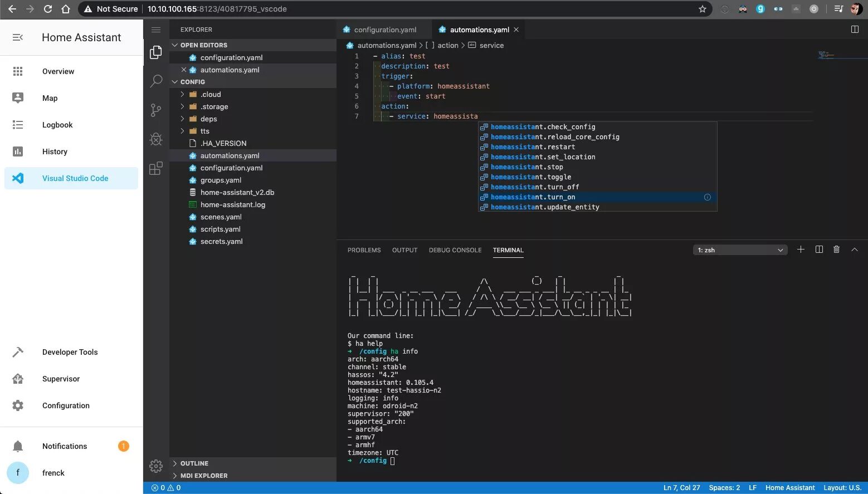
Task: Bookmark this page with star icon
Action: click(x=702, y=9)
